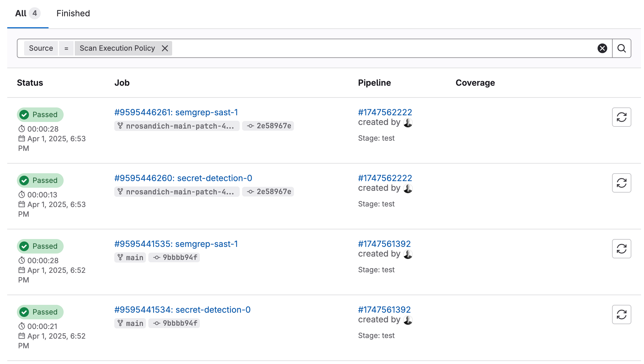Click commit 2e58967e in the second row
The height and width of the screenshot is (364, 644).
(x=273, y=192)
